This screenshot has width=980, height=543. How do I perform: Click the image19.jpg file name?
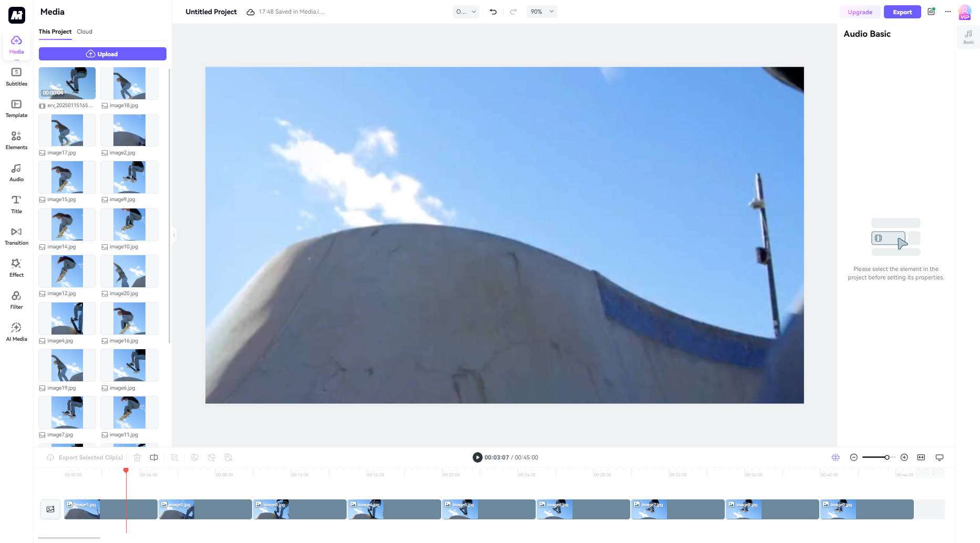(61, 388)
